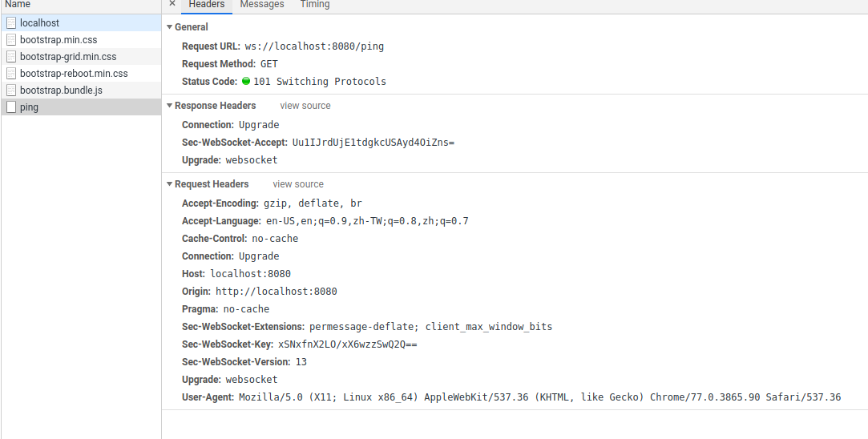Click the bootstrap.min.css file icon

pos(11,40)
